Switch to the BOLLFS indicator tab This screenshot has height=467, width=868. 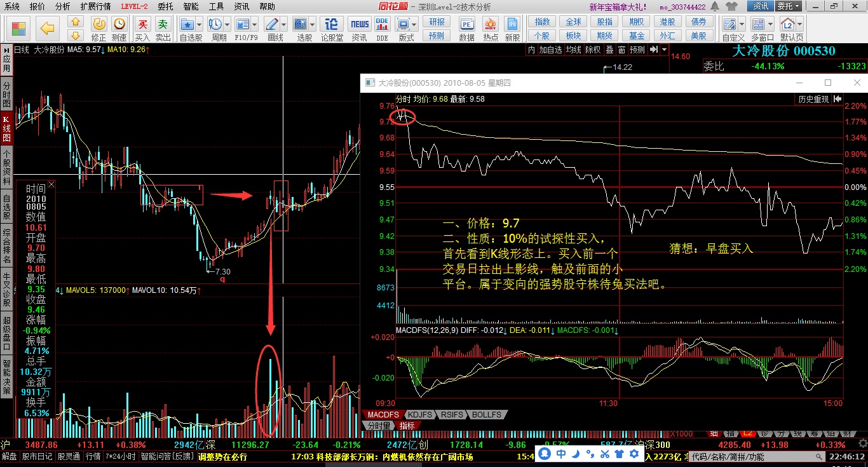(x=488, y=415)
